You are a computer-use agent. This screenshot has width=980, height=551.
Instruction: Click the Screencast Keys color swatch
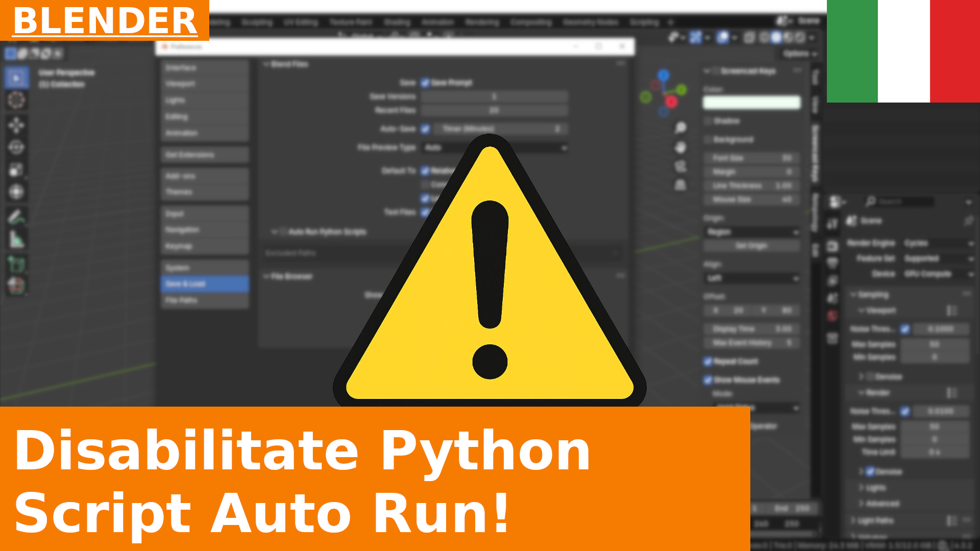coord(752,103)
